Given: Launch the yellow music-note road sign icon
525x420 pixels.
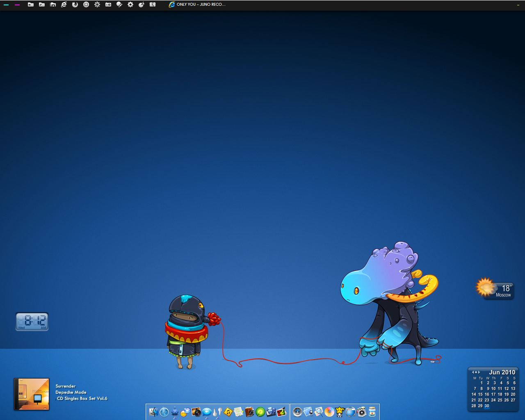Looking at the screenshot, I should [x=228, y=412].
